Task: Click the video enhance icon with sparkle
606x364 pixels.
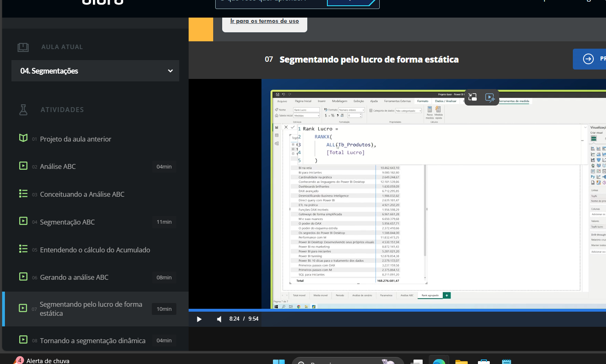Action: (x=490, y=97)
